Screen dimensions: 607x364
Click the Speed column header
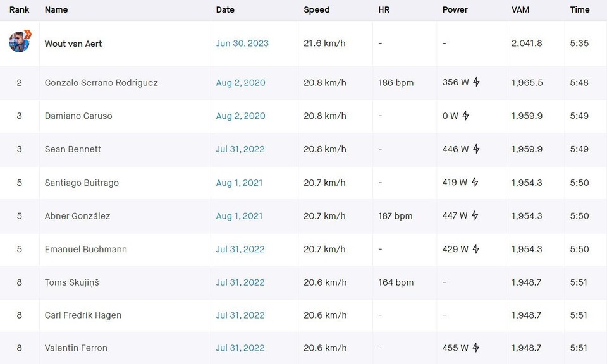point(317,9)
